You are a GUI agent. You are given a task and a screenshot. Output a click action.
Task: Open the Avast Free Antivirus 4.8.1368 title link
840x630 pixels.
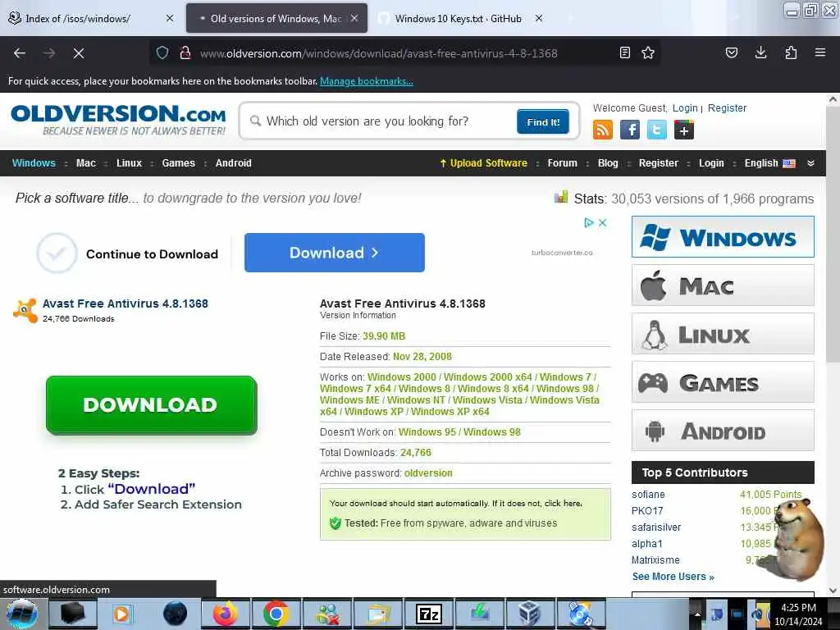coord(126,304)
